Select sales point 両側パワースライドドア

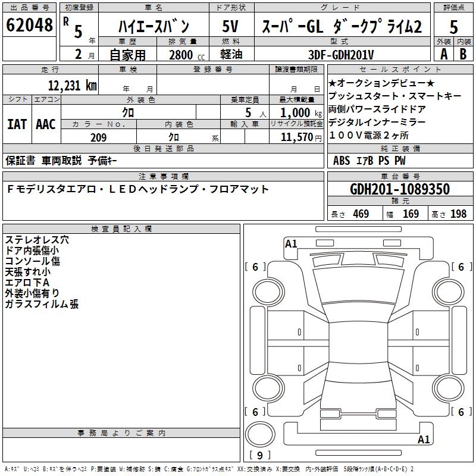point(377,109)
